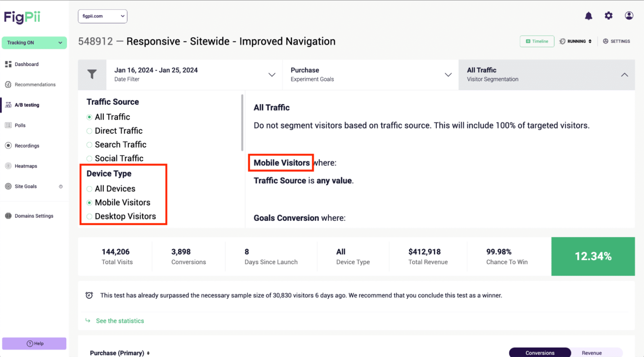Open the Dashboard view
This screenshot has width=644, height=357.
click(x=27, y=64)
